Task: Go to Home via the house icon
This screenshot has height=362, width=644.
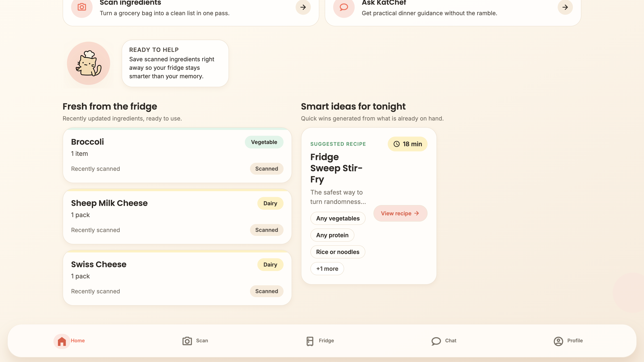Action: (x=62, y=341)
